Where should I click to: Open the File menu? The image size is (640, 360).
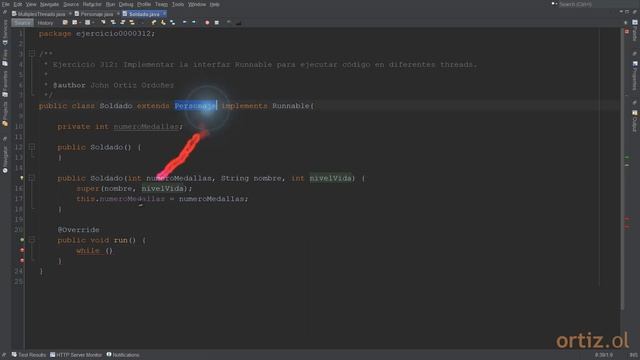click(6, 4)
